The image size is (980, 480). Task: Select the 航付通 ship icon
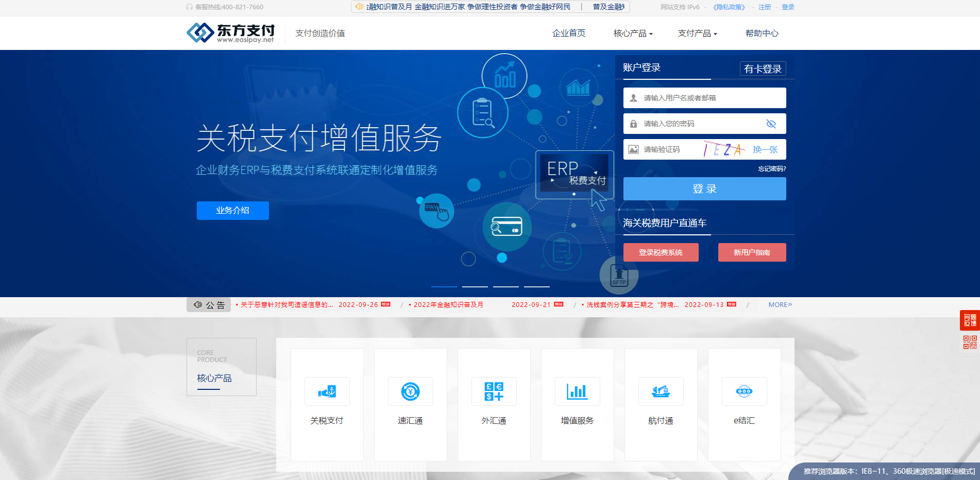click(x=661, y=391)
